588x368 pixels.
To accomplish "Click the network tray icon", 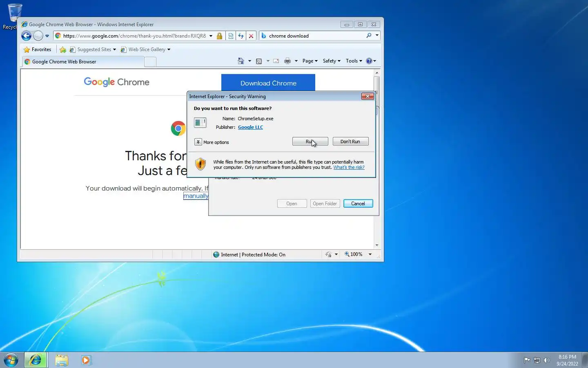I will (x=537, y=360).
